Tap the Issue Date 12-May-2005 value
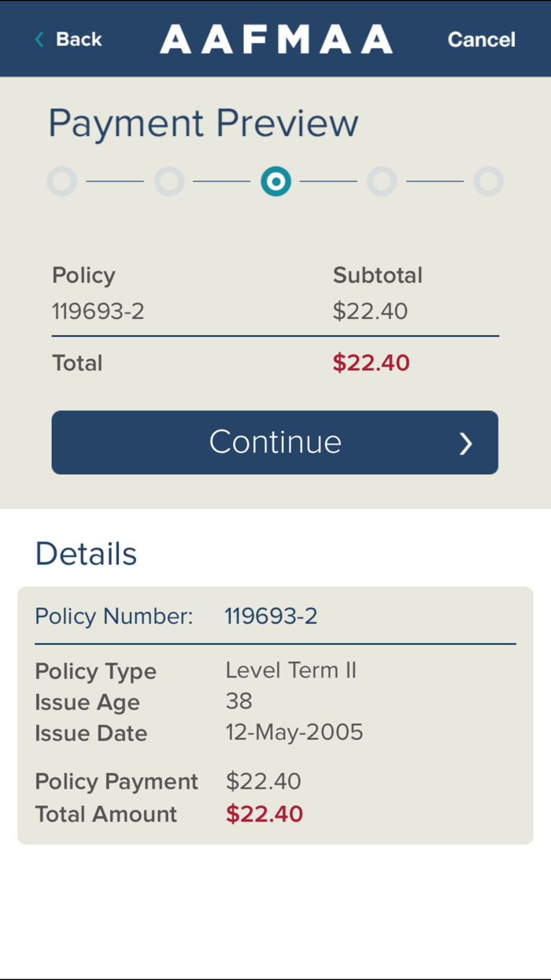551x980 pixels. [x=294, y=733]
